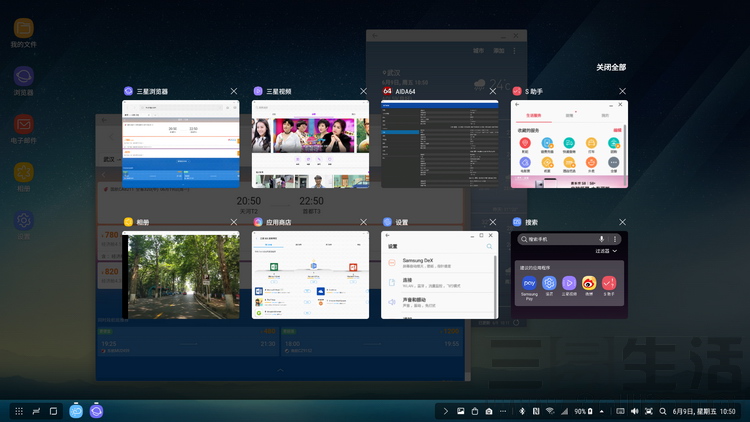Open 三星浏览器 icon pinned on the taskbar
Viewport: 750px width, 422px height.
tap(96, 411)
